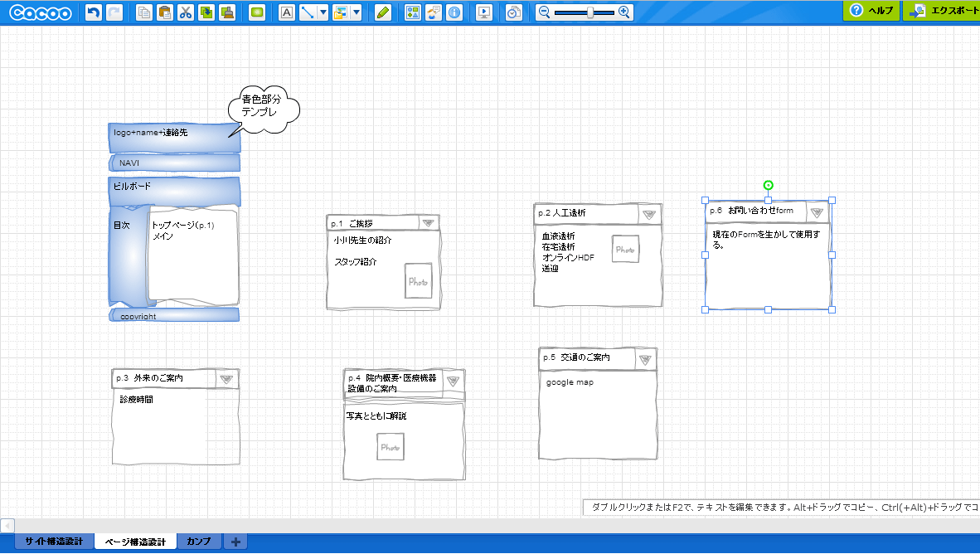Add a new sheet with plus tab
Screen dimensions: 980x554
(x=236, y=542)
